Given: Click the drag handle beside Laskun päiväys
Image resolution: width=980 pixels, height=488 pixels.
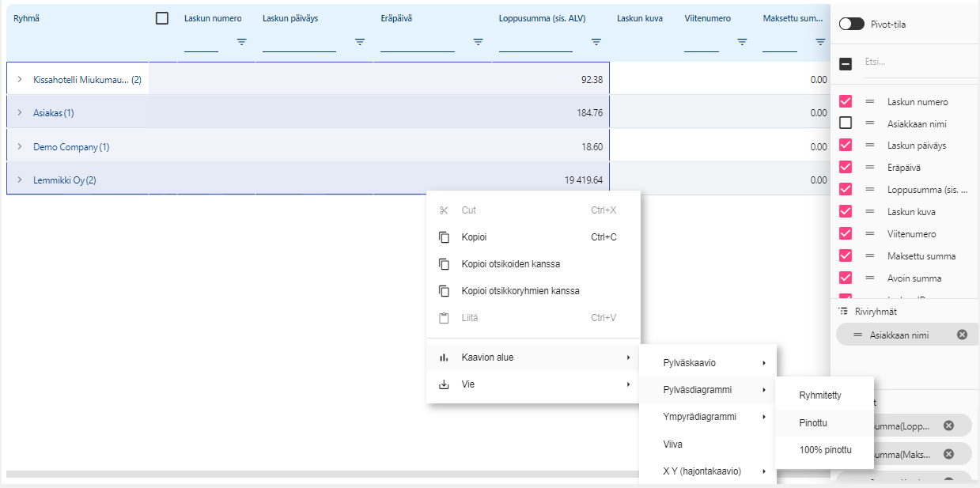Looking at the screenshot, I should tap(870, 146).
